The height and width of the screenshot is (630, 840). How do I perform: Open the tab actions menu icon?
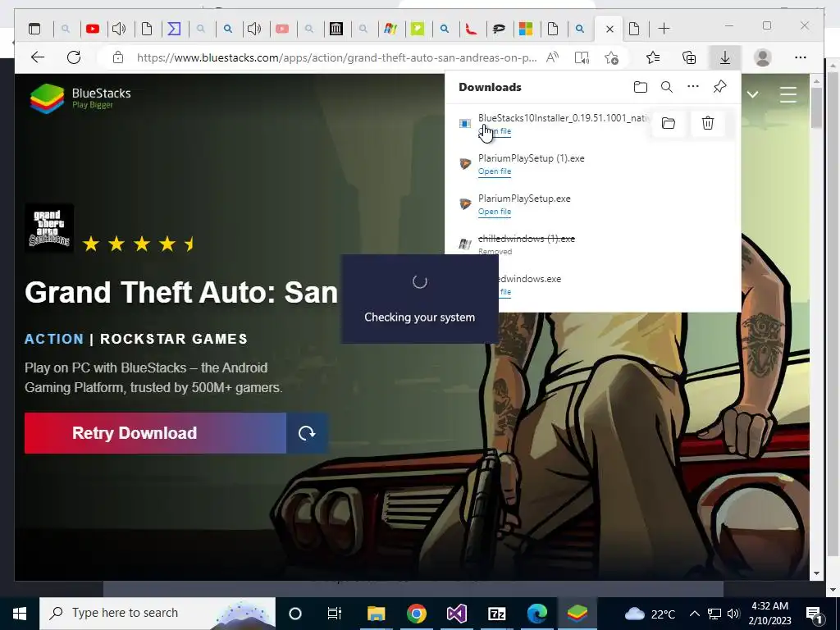tap(34, 29)
